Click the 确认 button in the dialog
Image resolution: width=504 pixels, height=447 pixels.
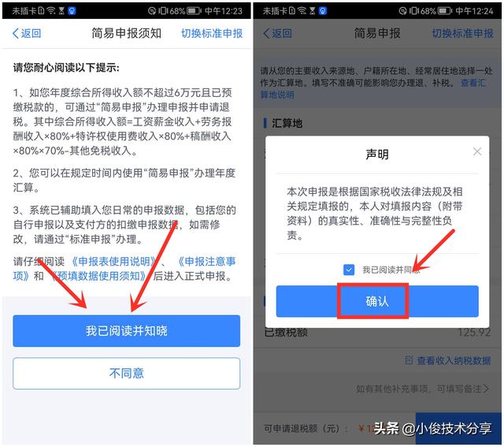point(377,301)
